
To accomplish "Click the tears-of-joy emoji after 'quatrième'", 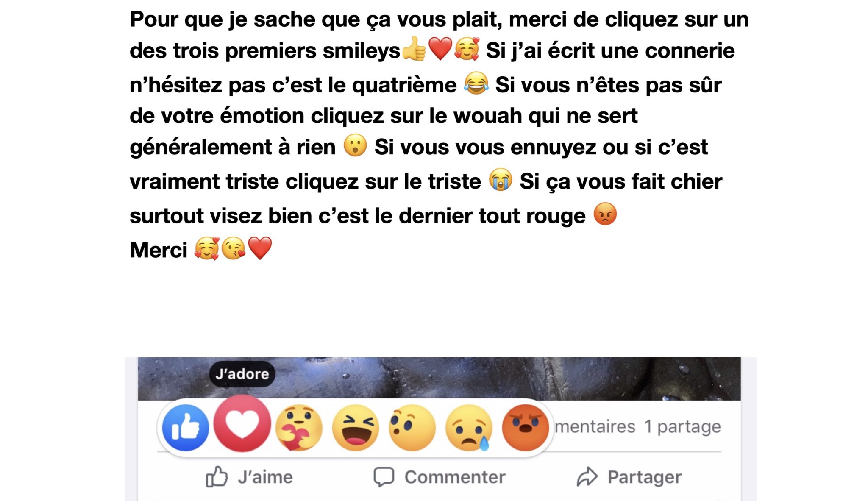I will point(476,83).
